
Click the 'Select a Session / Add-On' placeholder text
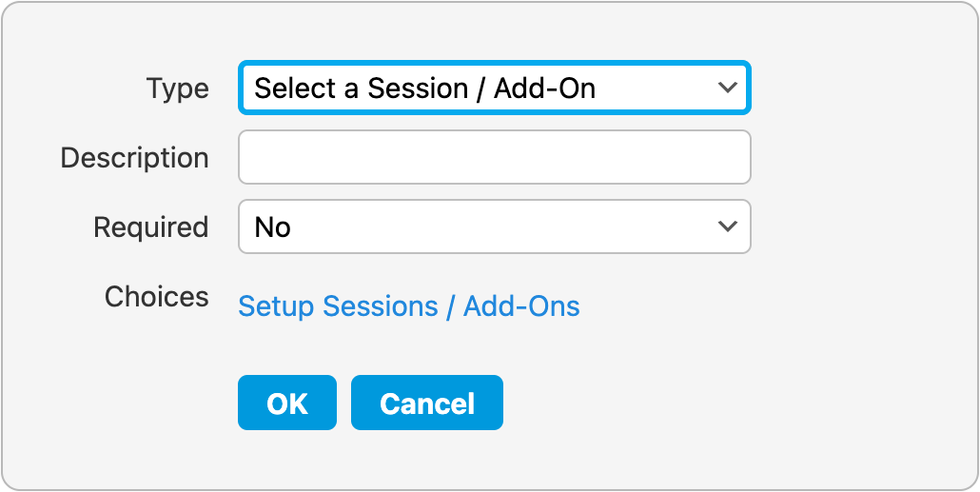(x=424, y=89)
